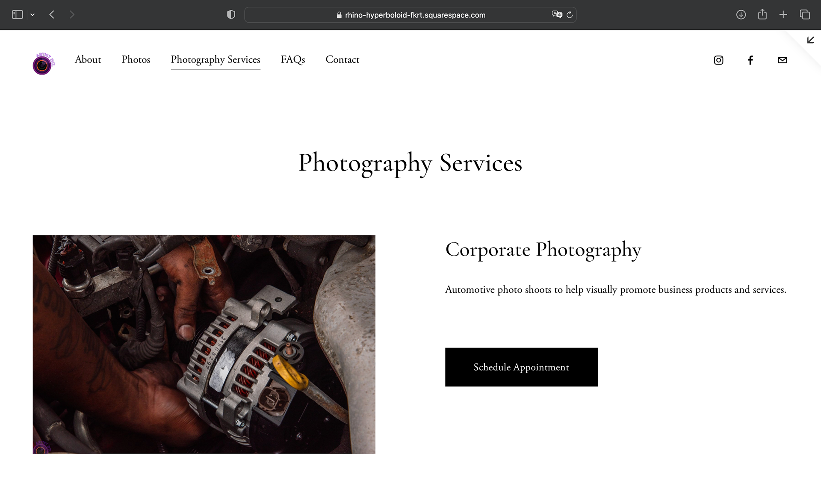
Task: Open the Facebook page icon
Action: (750, 60)
